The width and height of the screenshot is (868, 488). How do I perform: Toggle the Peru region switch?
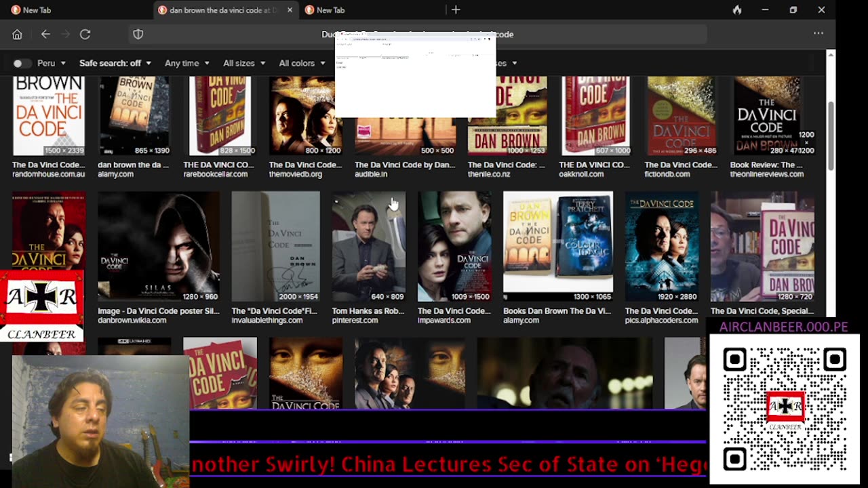click(x=22, y=63)
